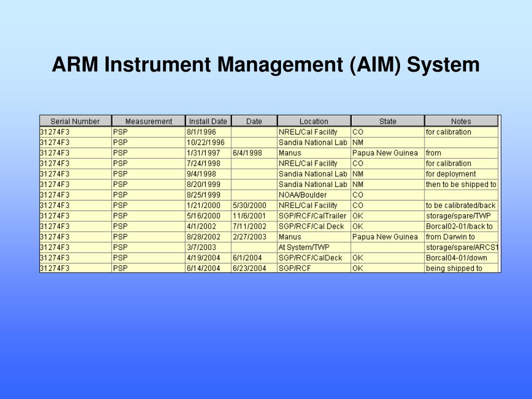Select the install date 8/20/1999 cell

208,184
